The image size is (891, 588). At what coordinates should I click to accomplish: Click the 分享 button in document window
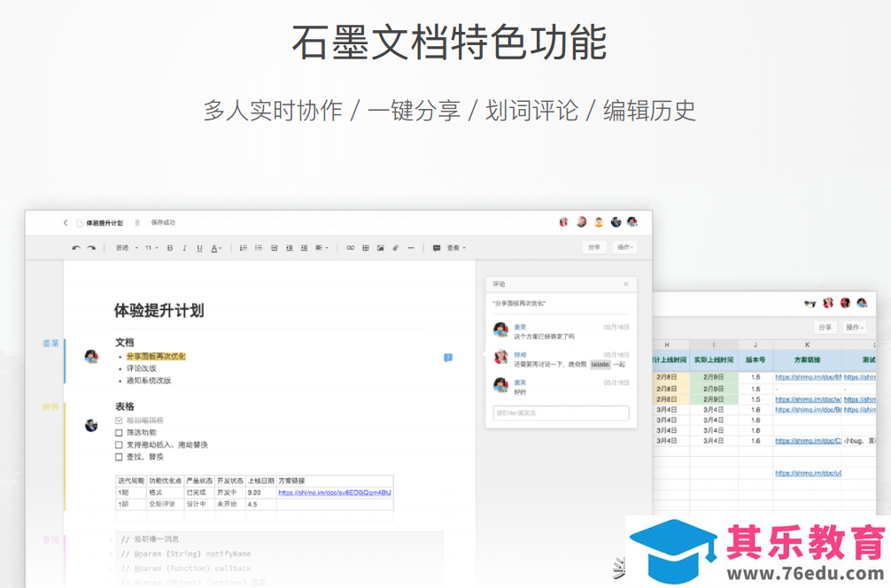click(594, 248)
